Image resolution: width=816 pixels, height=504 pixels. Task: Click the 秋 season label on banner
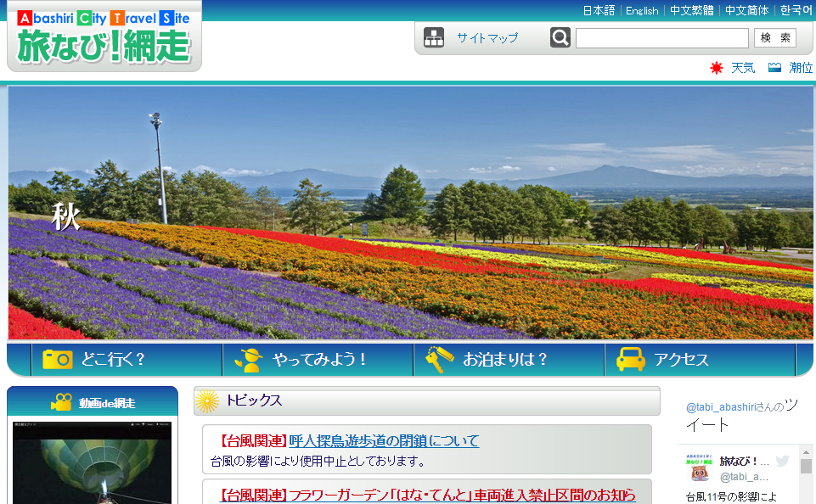66,216
